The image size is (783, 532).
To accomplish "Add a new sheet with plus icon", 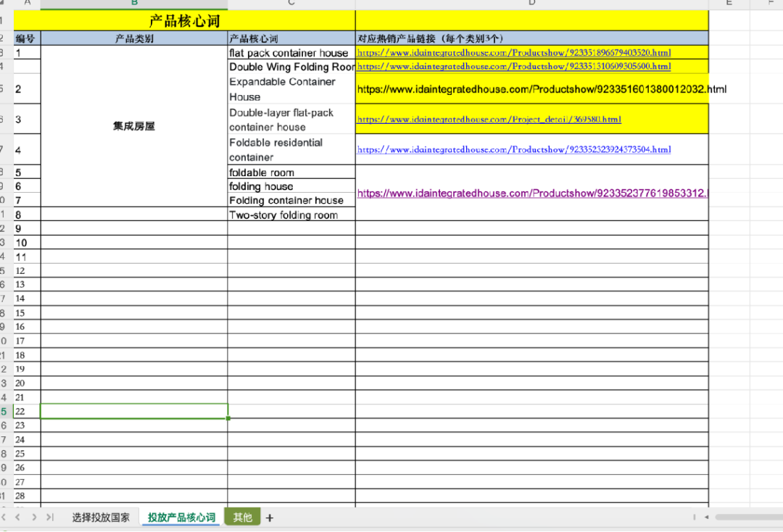I will (270, 518).
